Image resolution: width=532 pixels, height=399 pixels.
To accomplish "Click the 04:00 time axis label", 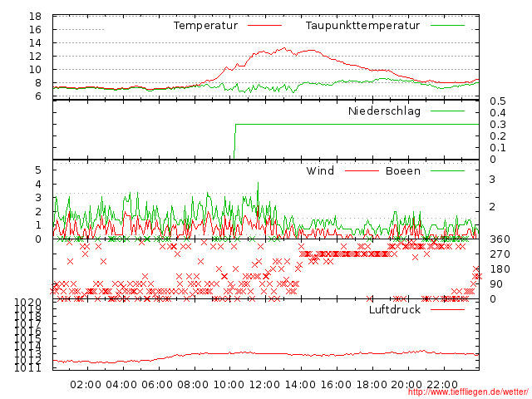I will pyautogui.click(x=121, y=385).
